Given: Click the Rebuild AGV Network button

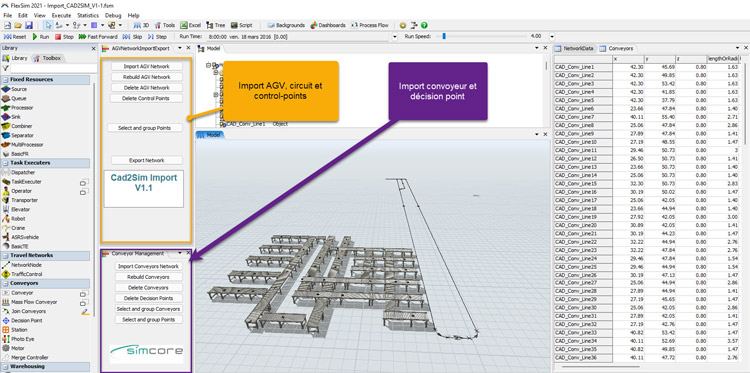Looking at the screenshot, I should click(146, 77).
